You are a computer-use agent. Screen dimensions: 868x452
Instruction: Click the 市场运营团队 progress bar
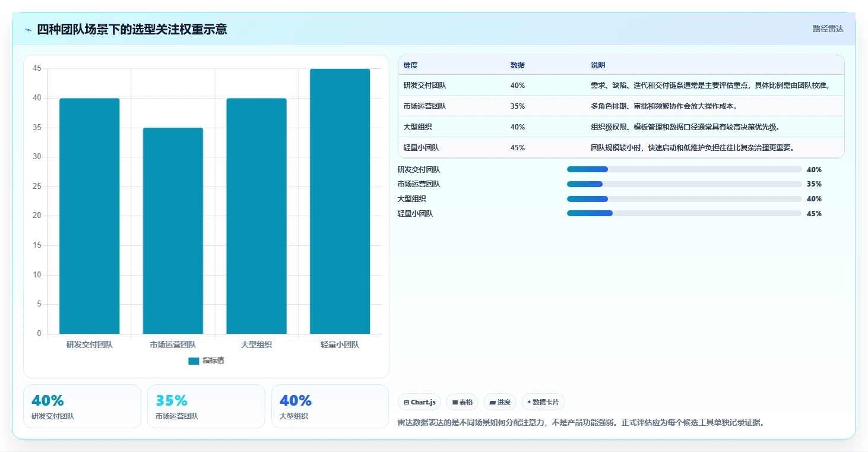pos(684,184)
